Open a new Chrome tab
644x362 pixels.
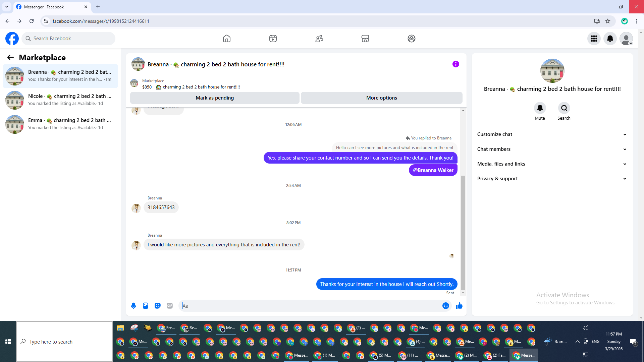click(x=98, y=7)
